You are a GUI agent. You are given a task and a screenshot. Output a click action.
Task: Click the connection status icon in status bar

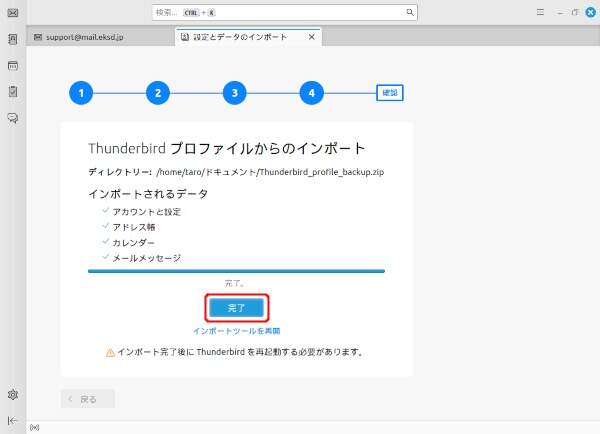pyautogui.click(x=34, y=427)
